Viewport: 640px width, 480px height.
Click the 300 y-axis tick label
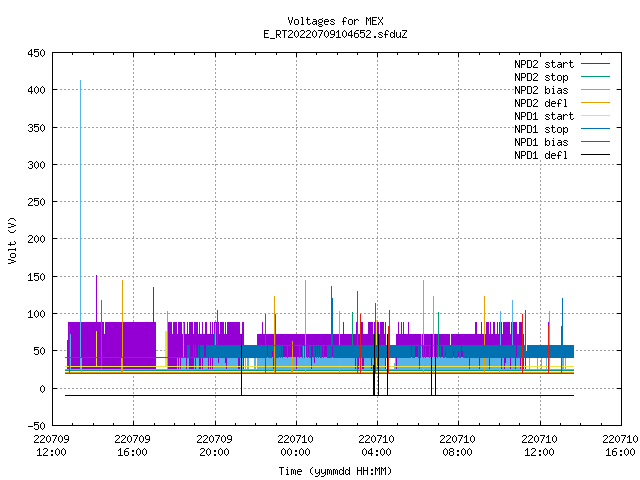click(x=36, y=165)
